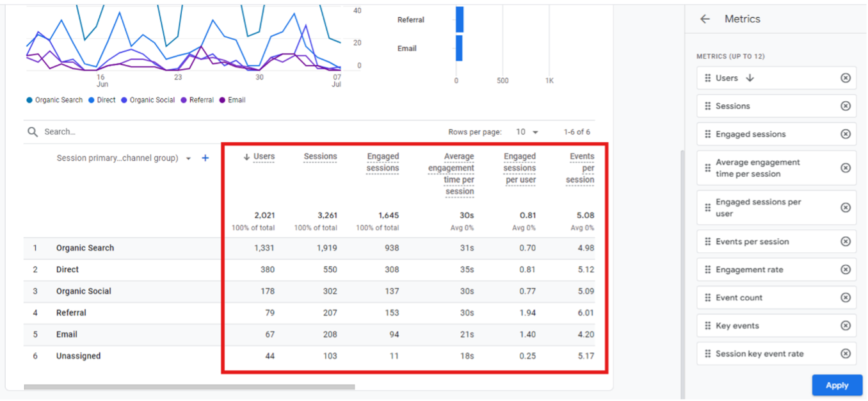Remove the Engagement rate metric
Image resolution: width=868 pixels, height=401 pixels.
pyautogui.click(x=846, y=270)
